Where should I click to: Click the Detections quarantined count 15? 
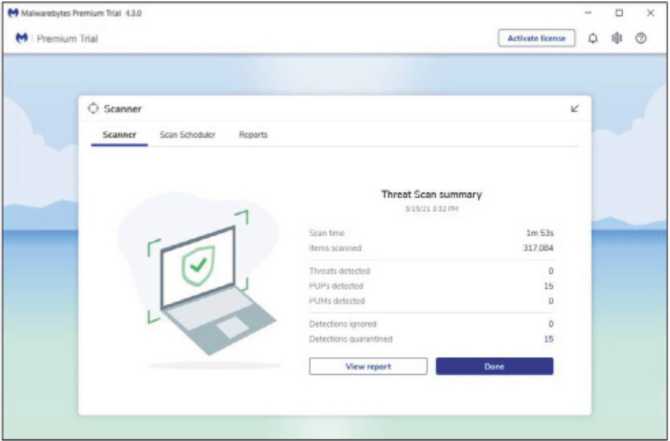click(x=549, y=339)
